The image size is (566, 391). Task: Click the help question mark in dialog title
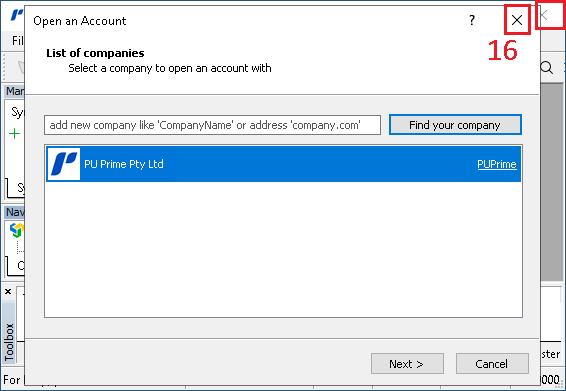click(472, 20)
